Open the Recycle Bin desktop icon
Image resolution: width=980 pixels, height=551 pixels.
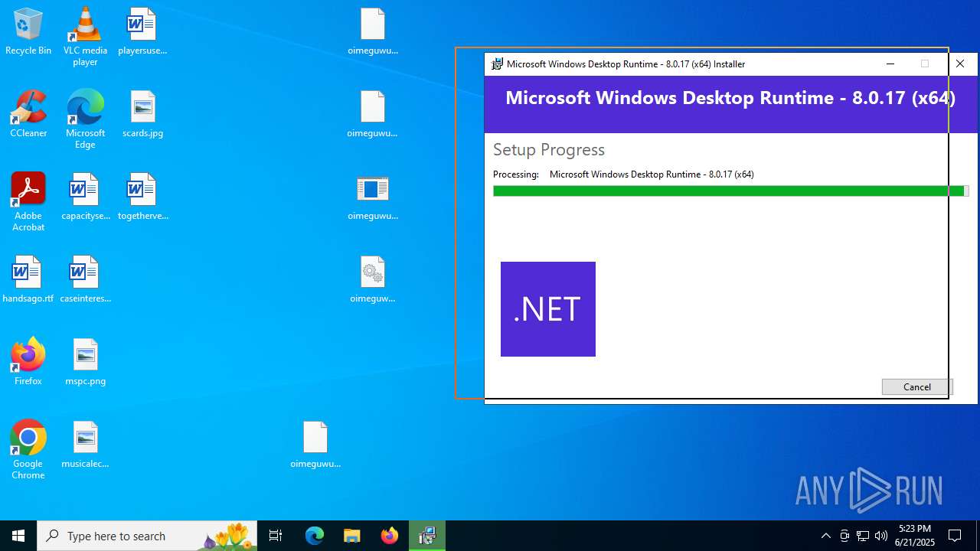coord(28,32)
